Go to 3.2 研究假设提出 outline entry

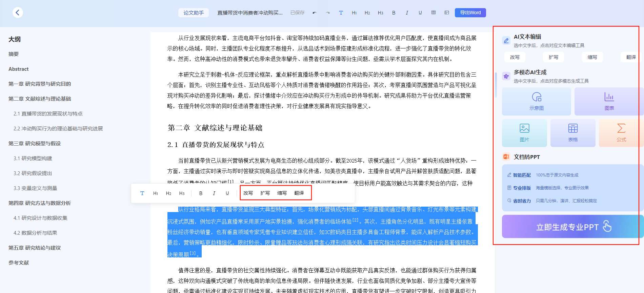pyautogui.click(x=33, y=173)
